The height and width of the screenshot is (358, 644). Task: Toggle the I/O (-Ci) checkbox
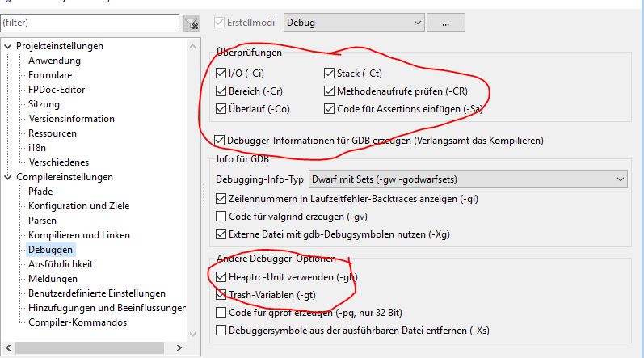coord(222,74)
